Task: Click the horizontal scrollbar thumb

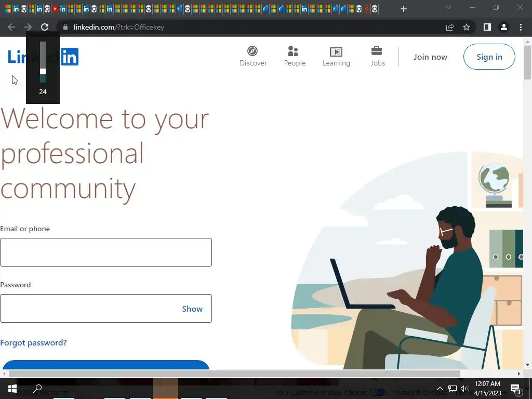Action: coord(234,374)
